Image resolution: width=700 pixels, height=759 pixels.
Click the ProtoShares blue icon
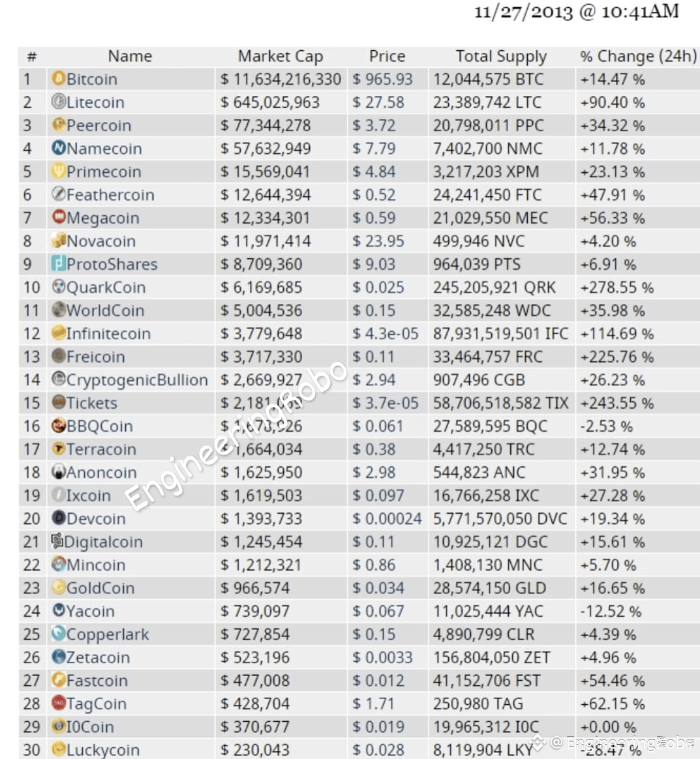coord(59,263)
